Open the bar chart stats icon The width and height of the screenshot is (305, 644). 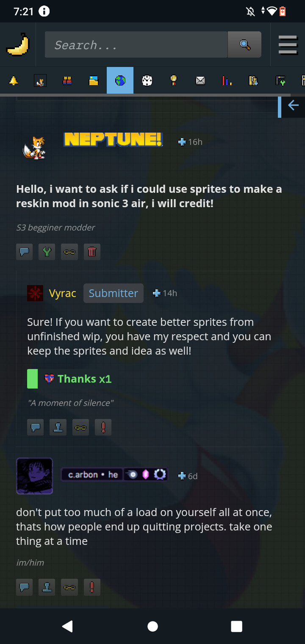227,80
